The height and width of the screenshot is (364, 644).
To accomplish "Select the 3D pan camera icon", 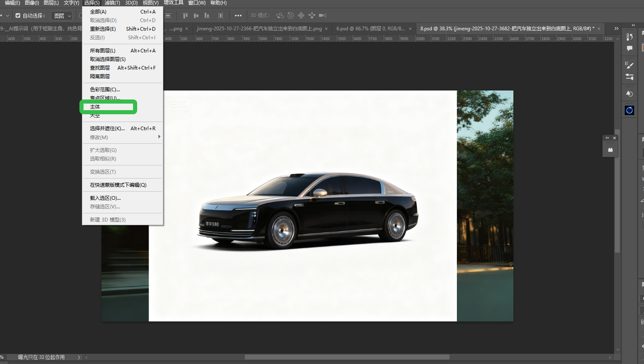I will click(x=301, y=16).
